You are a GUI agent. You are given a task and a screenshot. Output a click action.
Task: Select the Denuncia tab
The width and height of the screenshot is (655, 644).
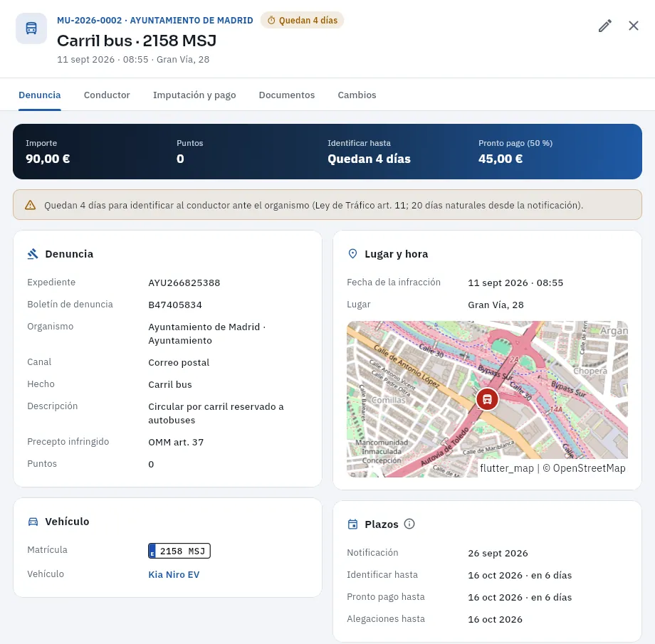(x=40, y=95)
